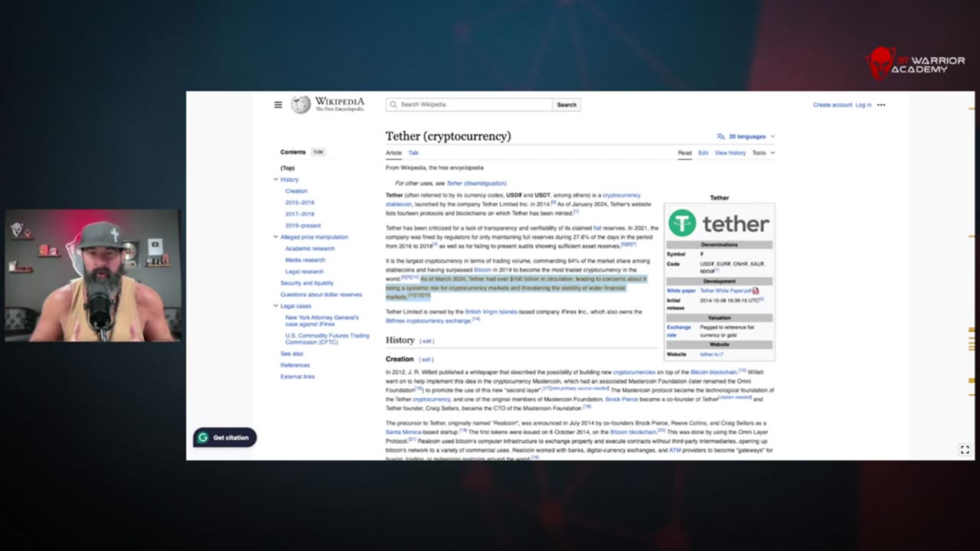This screenshot has width=980, height=551.
Task: Collapse Legal cases section in Contents
Action: 276,306
